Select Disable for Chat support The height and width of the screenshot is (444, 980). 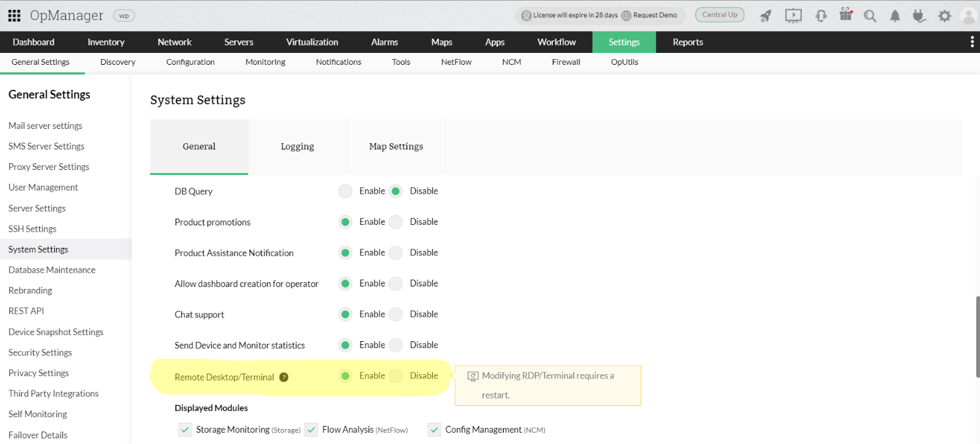tap(396, 314)
